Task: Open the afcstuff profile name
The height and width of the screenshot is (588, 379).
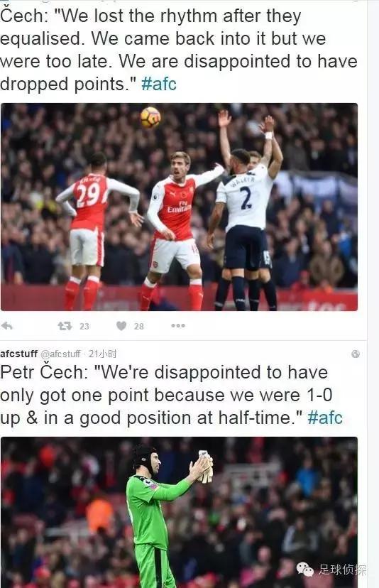Action: click(18, 354)
